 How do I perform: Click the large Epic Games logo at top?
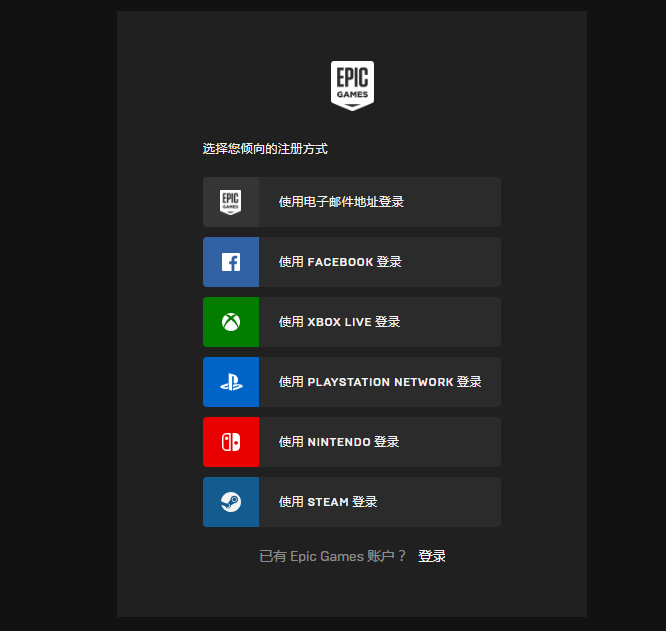[x=352, y=86]
